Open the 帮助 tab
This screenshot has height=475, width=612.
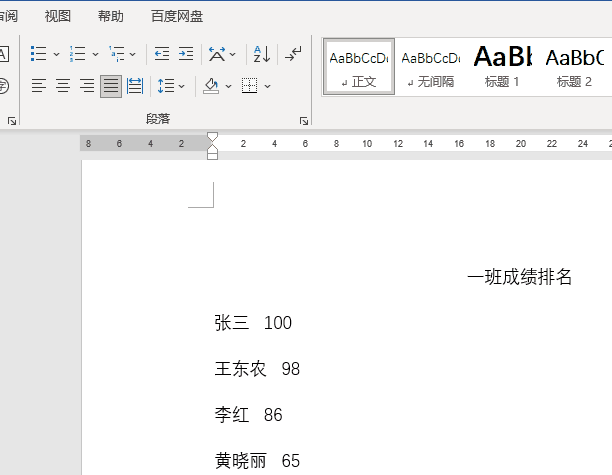(x=110, y=16)
